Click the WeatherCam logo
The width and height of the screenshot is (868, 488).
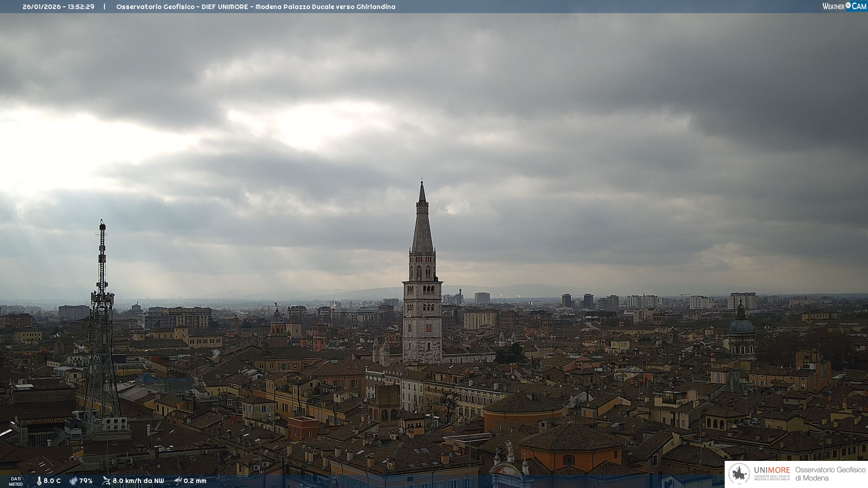point(844,6)
